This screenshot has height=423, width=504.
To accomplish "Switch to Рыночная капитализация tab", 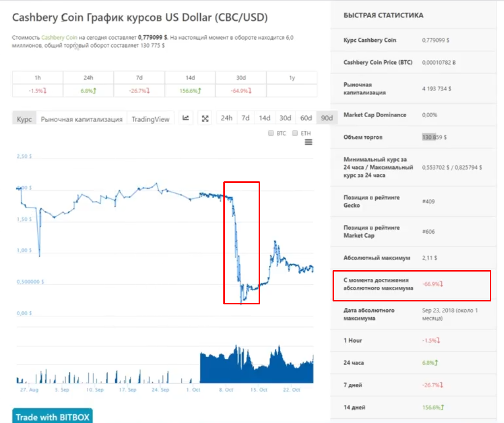I will [x=82, y=119].
